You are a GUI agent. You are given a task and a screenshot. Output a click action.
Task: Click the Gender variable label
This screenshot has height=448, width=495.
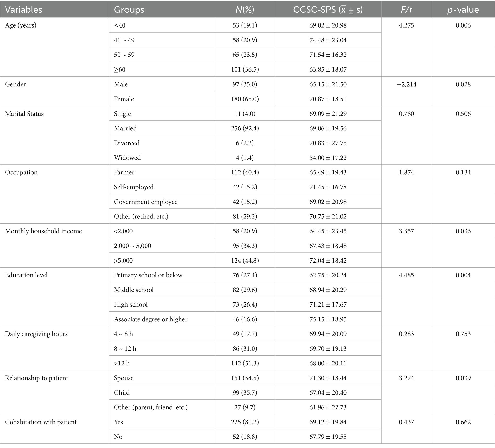[16, 84]
